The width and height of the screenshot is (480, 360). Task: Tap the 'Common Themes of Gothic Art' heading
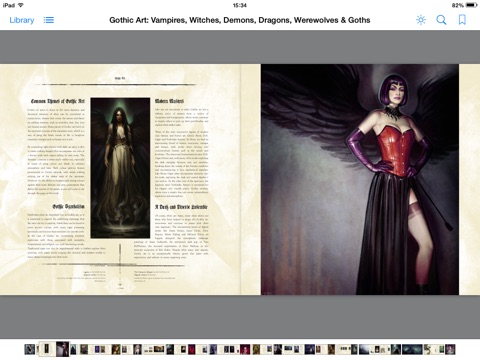(58, 101)
